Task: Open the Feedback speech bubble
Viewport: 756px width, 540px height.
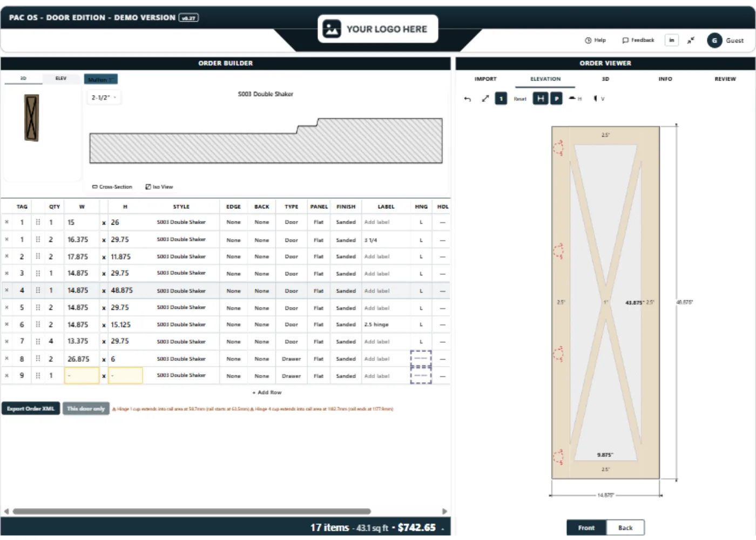Action: [638, 40]
